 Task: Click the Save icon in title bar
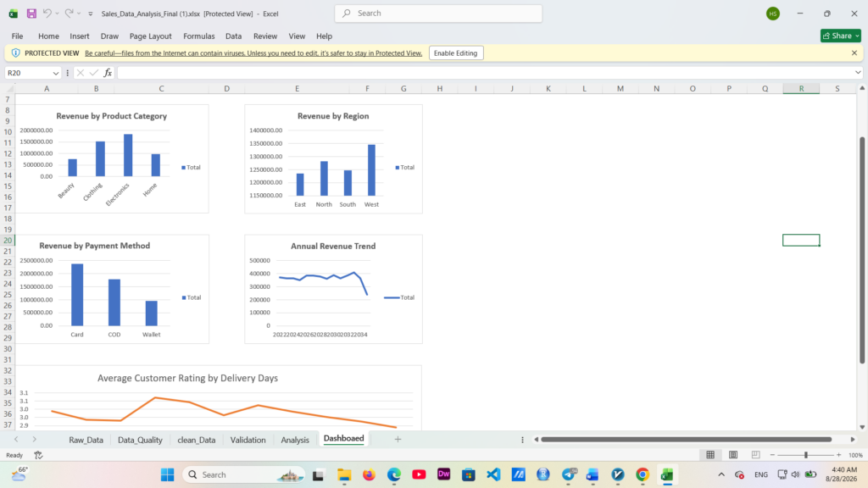(31, 14)
